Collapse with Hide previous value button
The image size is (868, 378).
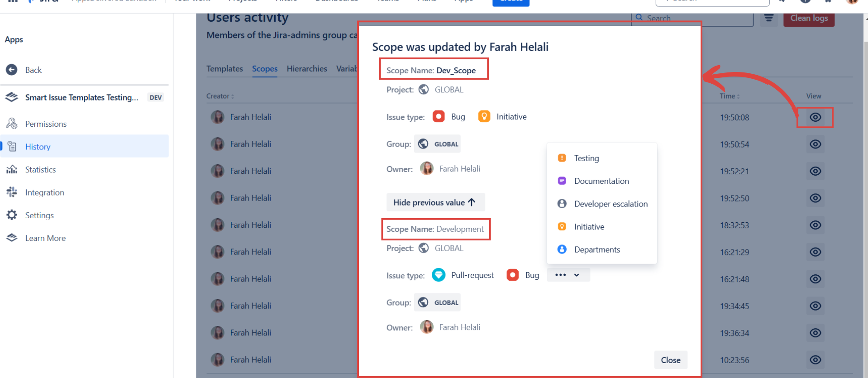point(435,202)
